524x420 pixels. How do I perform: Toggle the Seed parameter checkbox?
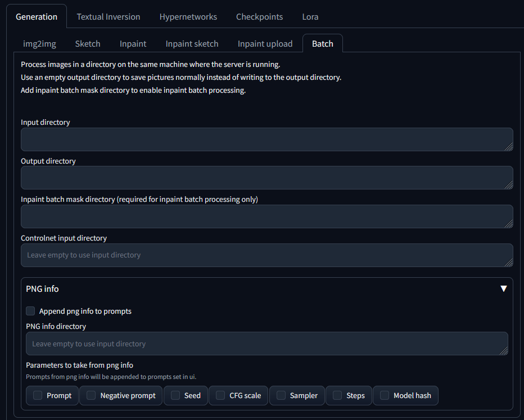(x=175, y=395)
